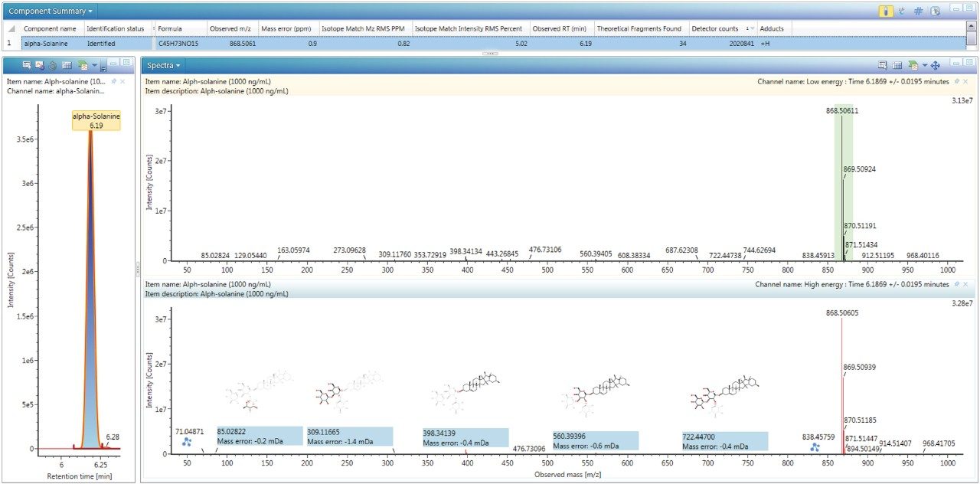Click the Identified status cell
The image size is (980, 484).
click(x=117, y=44)
